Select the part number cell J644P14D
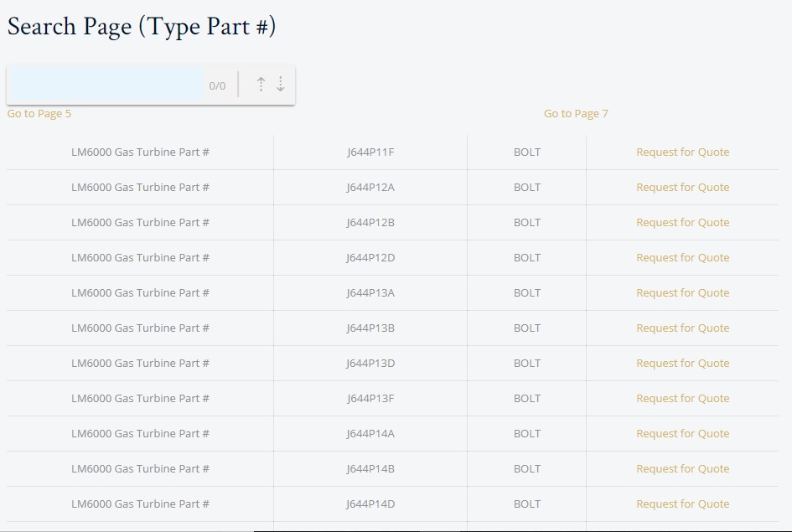Viewport: 792px width, 532px height. 370,504
